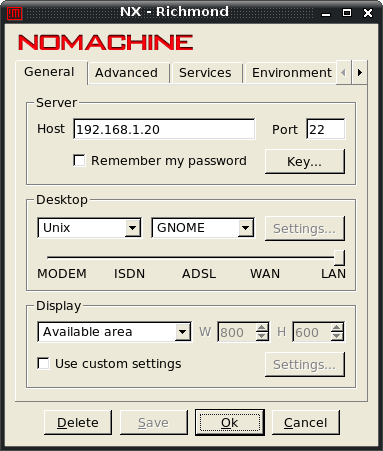This screenshot has height=451, width=383.
Task: Confirm with the Ok button
Action: 230,423
